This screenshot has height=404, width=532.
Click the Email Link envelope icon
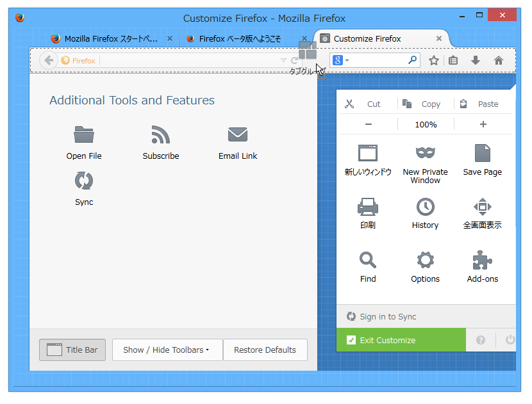(x=238, y=134)
